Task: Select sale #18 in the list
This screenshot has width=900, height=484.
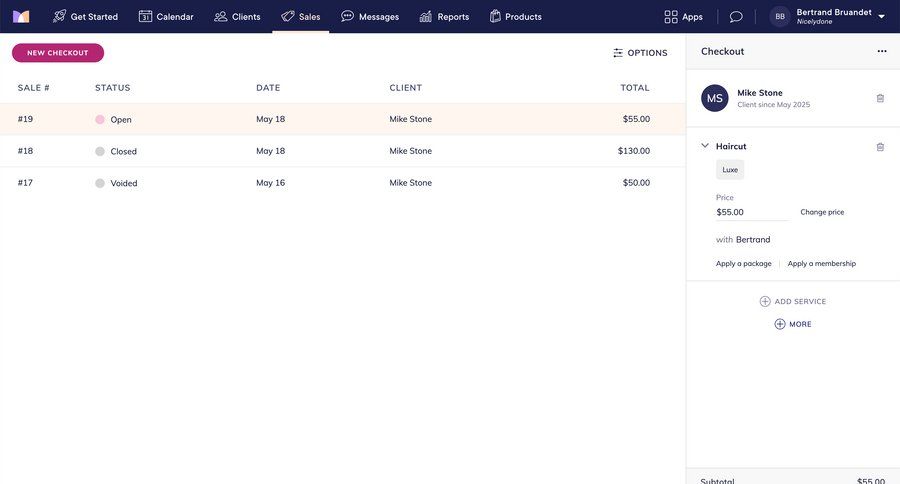Action: click(x=343, y=151)
